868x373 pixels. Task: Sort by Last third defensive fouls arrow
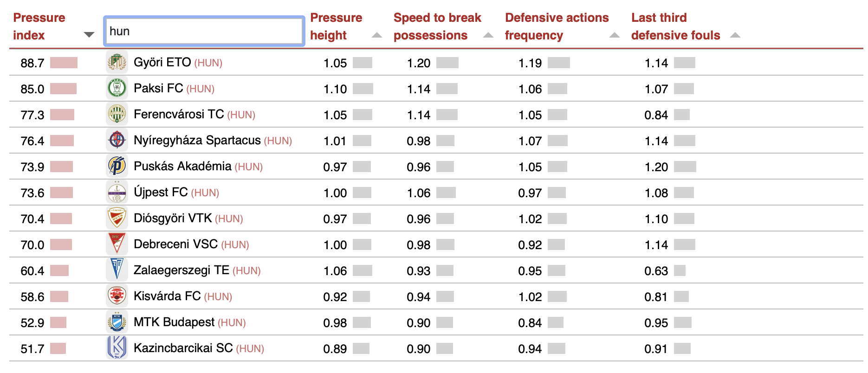pyautogui.click(x=735, y=35)
